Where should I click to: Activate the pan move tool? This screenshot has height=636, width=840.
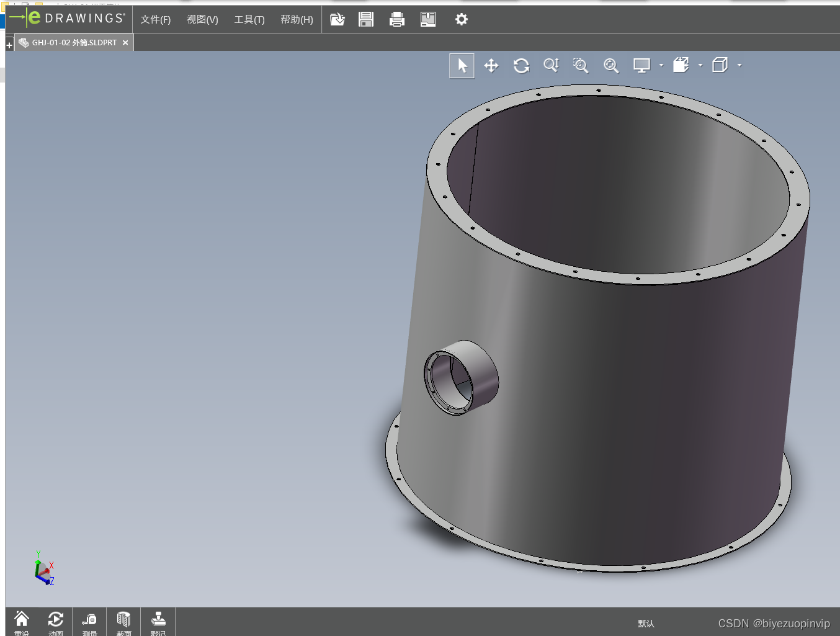point(491,66)
